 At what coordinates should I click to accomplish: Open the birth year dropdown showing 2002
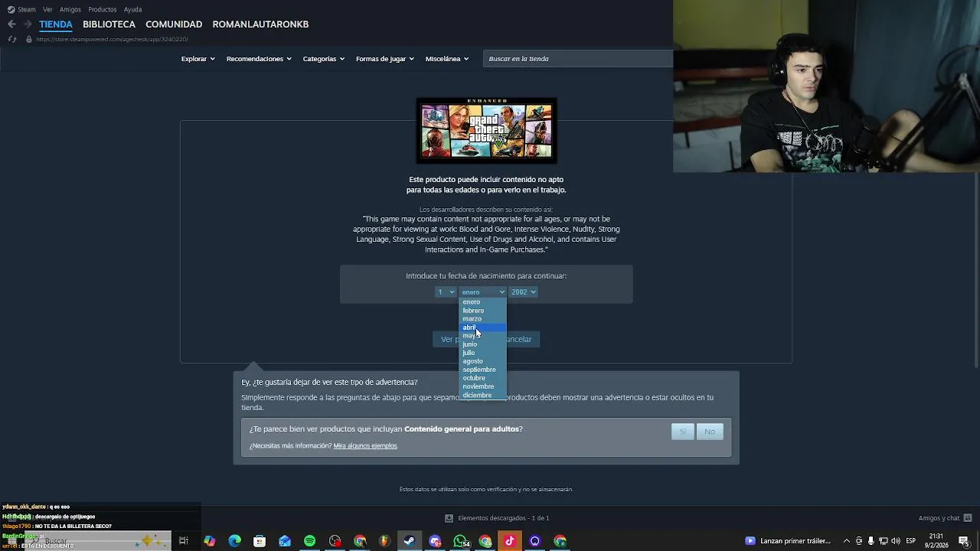point(523,292)
